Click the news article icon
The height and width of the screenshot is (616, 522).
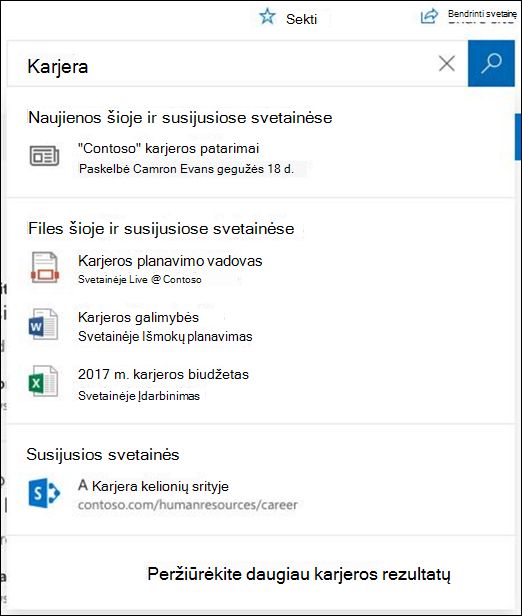44,156
